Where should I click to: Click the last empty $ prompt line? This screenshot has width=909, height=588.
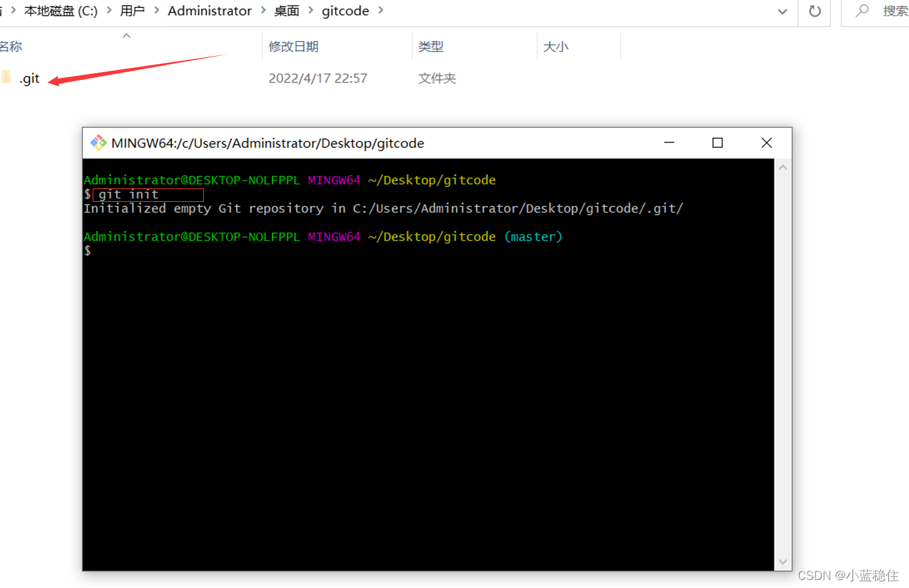pyautogui.click(x=87, y=251)
